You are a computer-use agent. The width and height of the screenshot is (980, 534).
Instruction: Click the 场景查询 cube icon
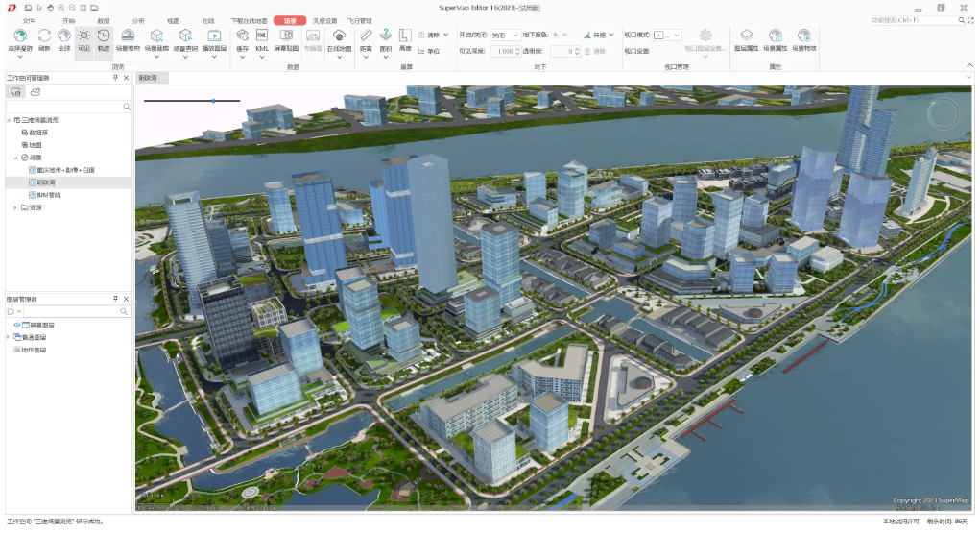coord(185,36)
